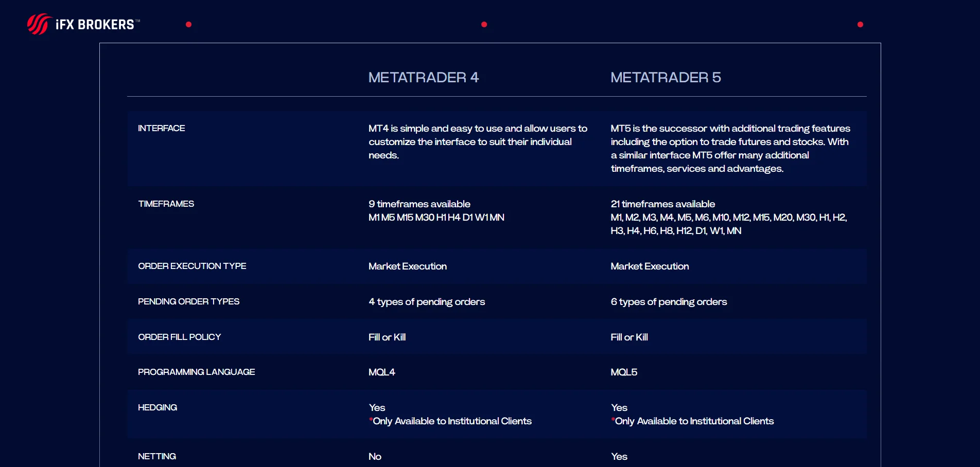Click the MQL4 cell

(x=382, y=372)
